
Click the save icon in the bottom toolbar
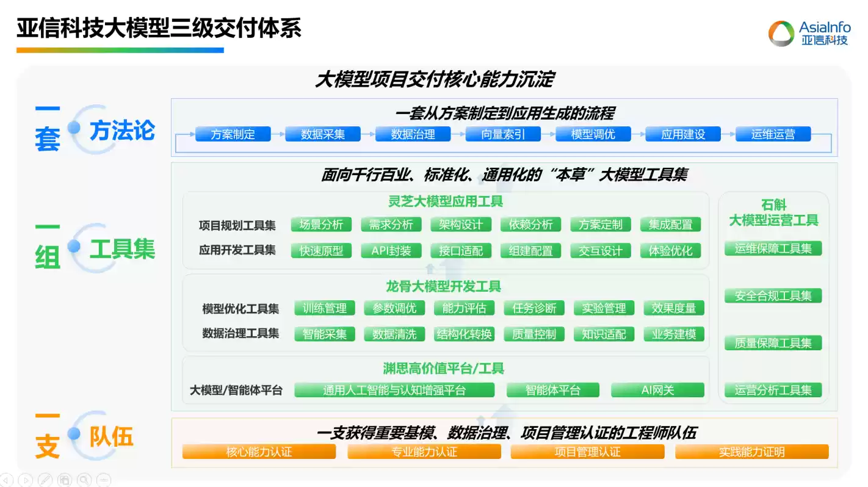tap(64, 480)
